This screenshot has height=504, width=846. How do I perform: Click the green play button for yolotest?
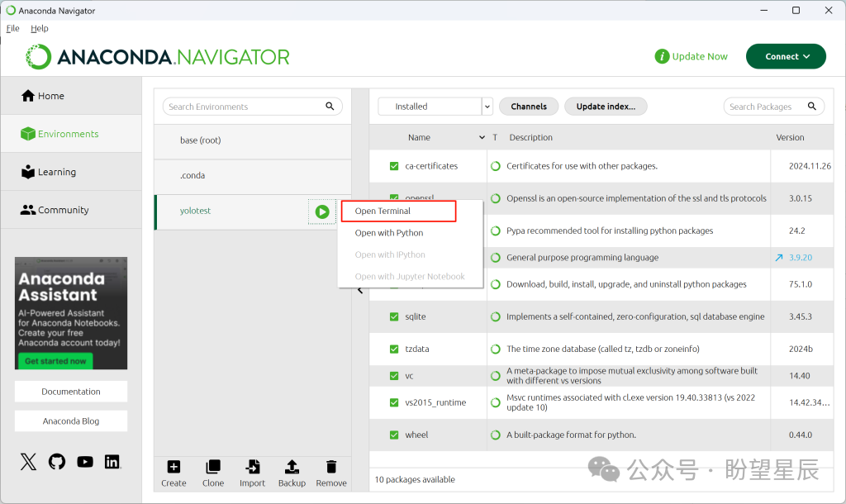tap(322, 212)
